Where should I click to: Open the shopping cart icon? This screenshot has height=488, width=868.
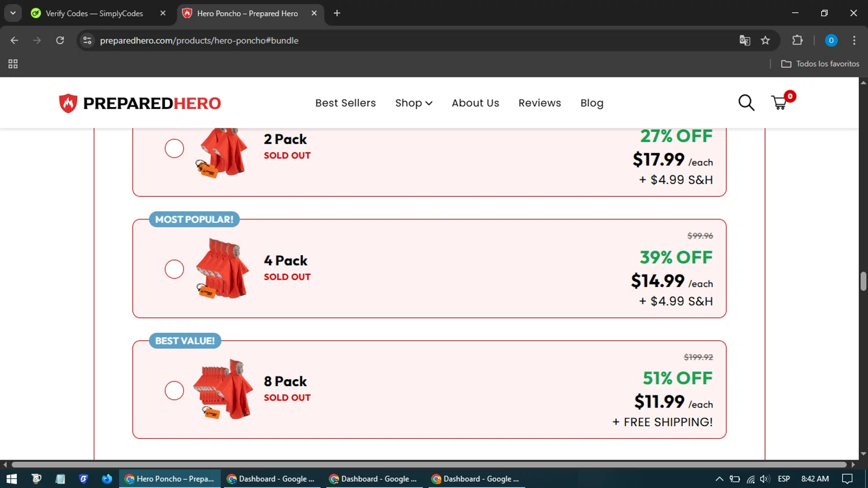[779, 103]
